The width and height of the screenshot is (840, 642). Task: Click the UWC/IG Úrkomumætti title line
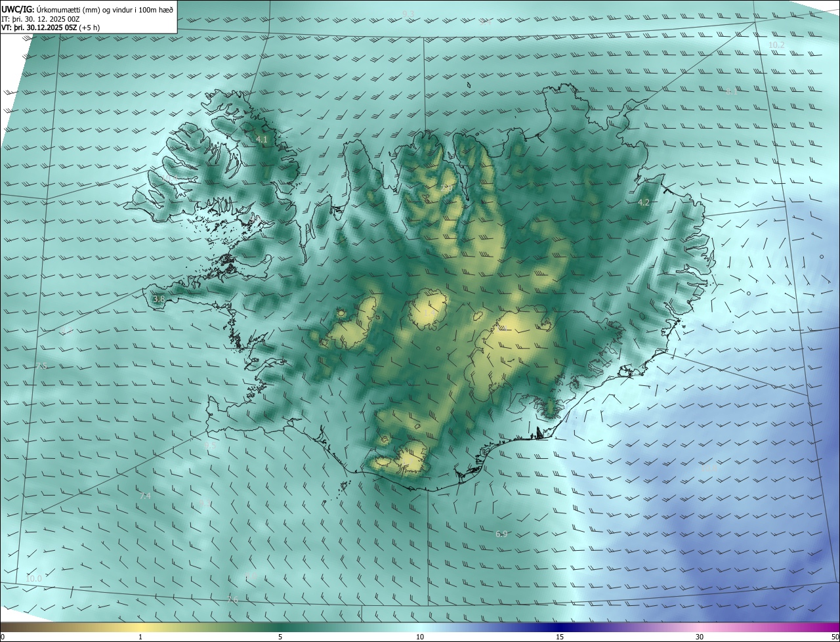pos(87,9)
